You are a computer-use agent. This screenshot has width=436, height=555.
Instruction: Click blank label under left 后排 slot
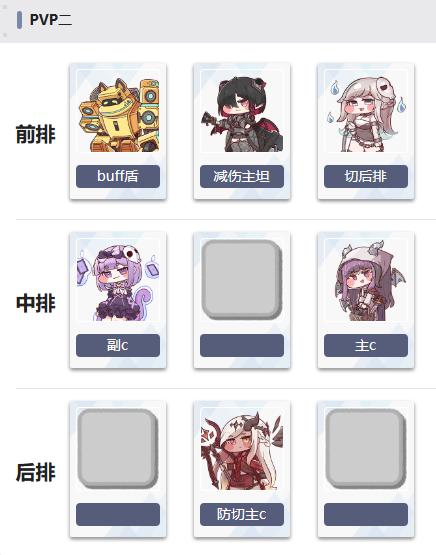(118, 514)
